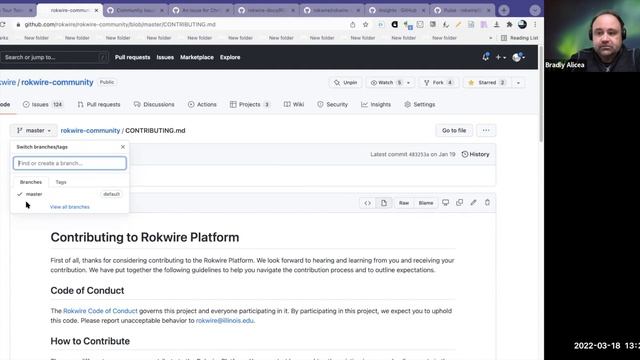Open the repository Pull requests tab

[99, 104]
